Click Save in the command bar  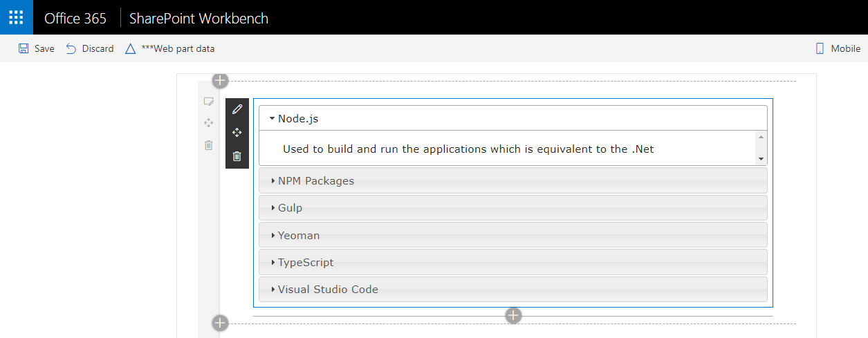pyautogui.click(x=37, y=48)
